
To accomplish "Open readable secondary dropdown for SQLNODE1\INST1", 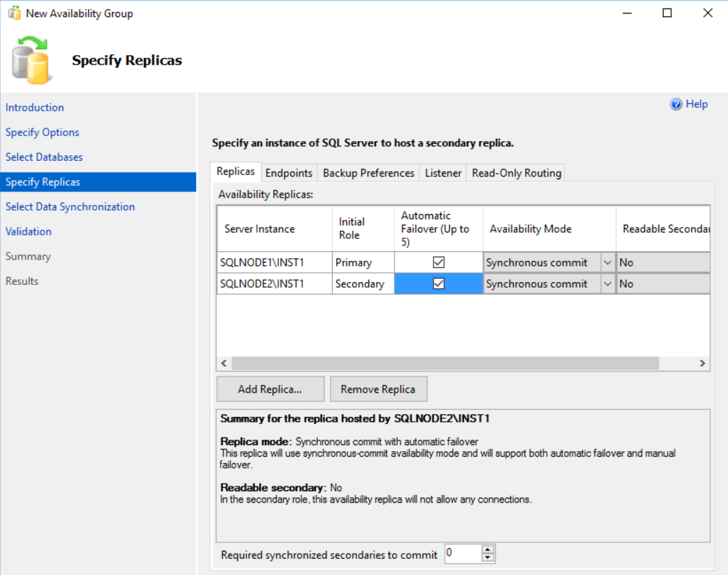I will [x=663, y=262].
